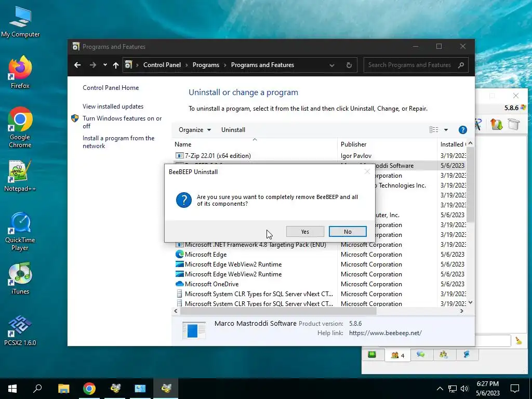The image size is (532, 399).
Task: Switch to Chrome on the taskbar
Action: (89, 389)
